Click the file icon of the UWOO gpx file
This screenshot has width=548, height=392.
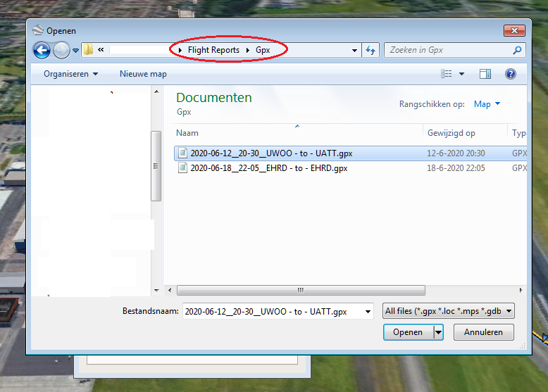pos(182,153)
